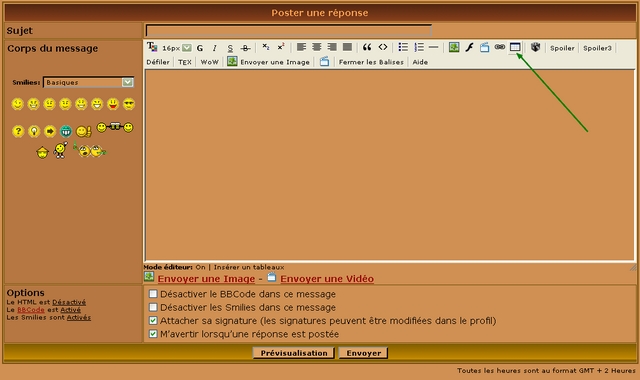Screen dimensions: 640x380
Task: Center the message text
Action: tap(317, 47)
